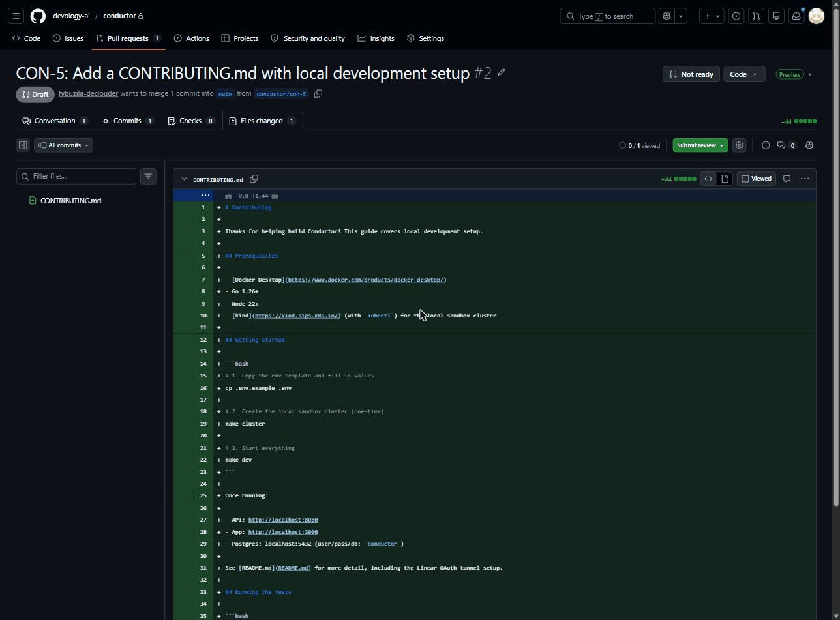Mark CONTRIBUTING.md as Viewed
840x620 pixels.
tap(757, 179)
